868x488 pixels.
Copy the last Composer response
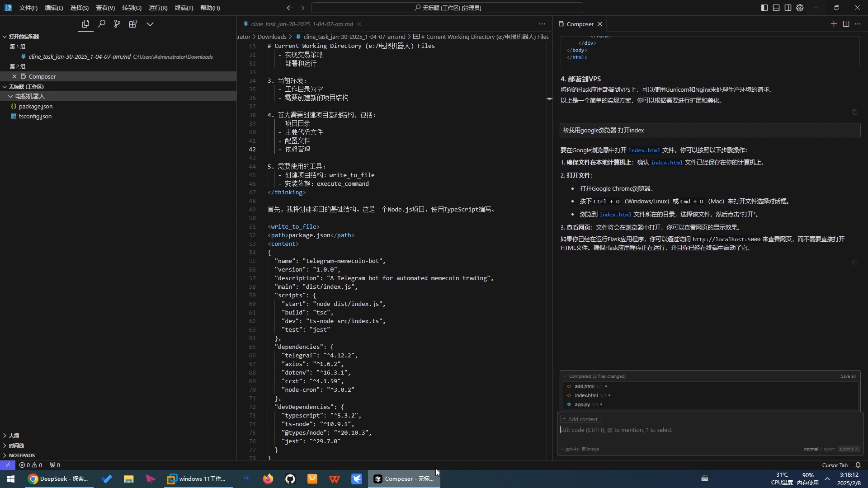coord(854,263)
